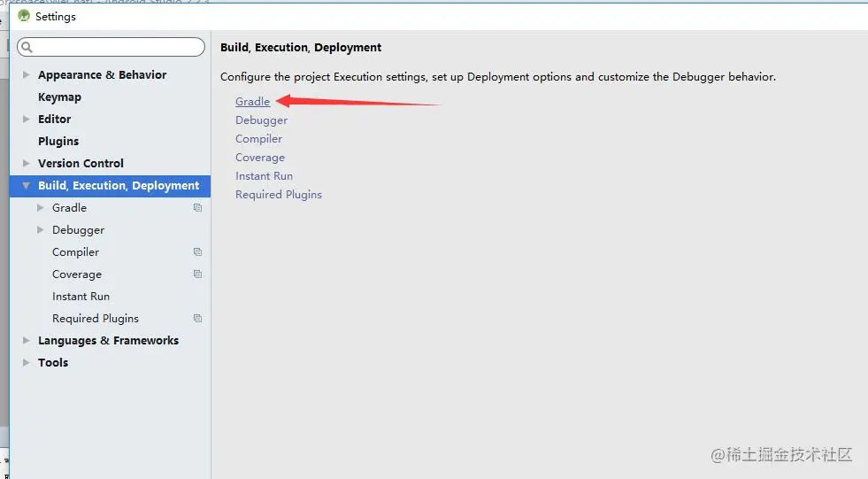Select Editor category
The image size is (868, 479).
pyautogui.click(x=54, y=119)
